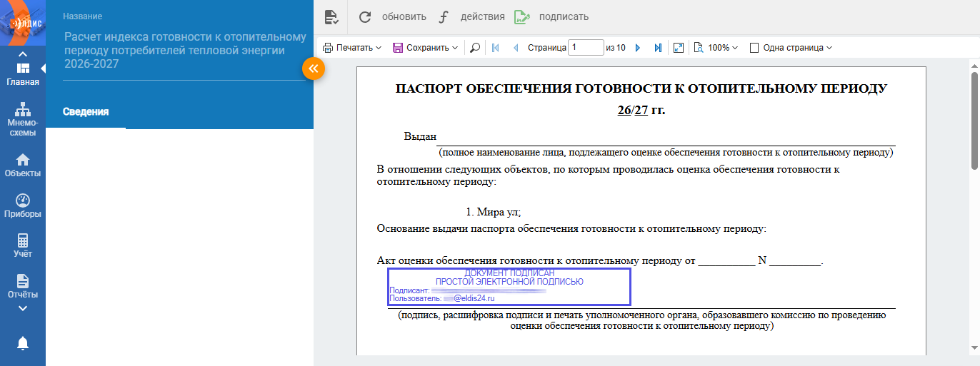Screen dimensions: 980x366
Task: Click the save diskette icon
Action: [398, 48]
